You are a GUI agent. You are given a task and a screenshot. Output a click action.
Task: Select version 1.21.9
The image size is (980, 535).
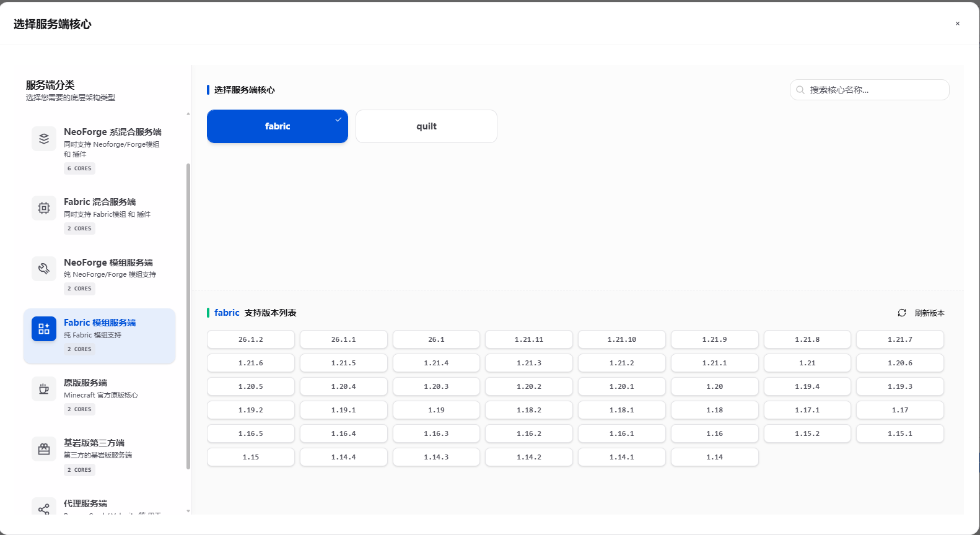(x=715, y=339)
